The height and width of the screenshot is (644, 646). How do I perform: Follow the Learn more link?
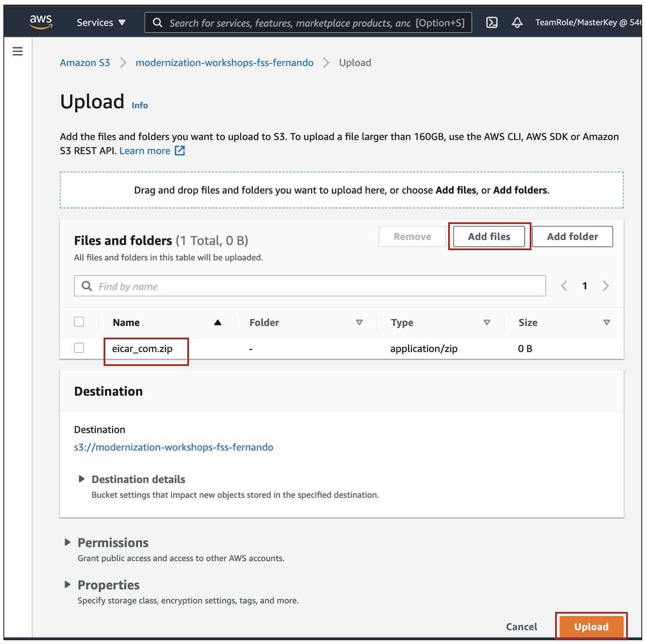(145, 150)
